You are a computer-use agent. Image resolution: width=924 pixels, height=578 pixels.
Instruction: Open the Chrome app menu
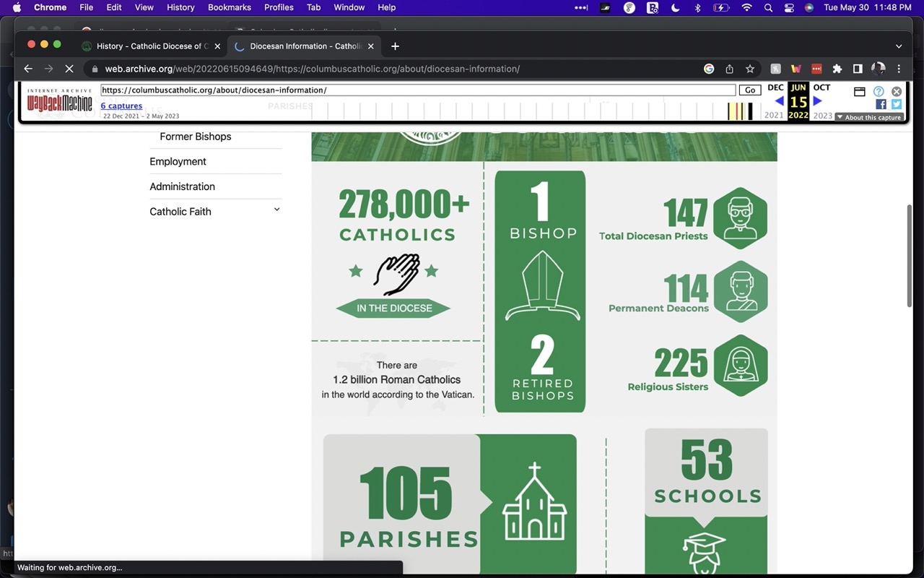coord(50,7)
